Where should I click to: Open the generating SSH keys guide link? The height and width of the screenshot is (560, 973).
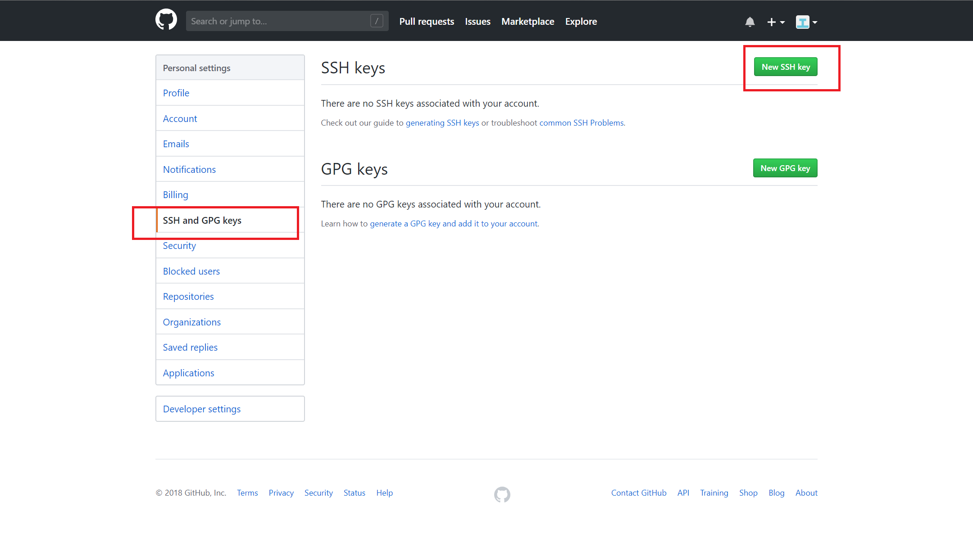(442, 123)
